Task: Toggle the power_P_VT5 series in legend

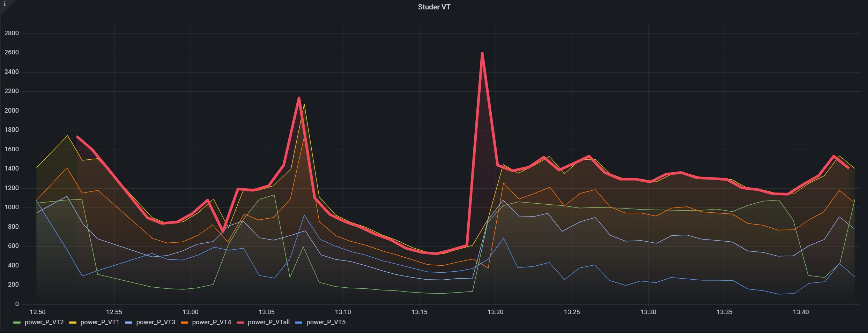Action: pyautogui.click(x=326, y=322)
